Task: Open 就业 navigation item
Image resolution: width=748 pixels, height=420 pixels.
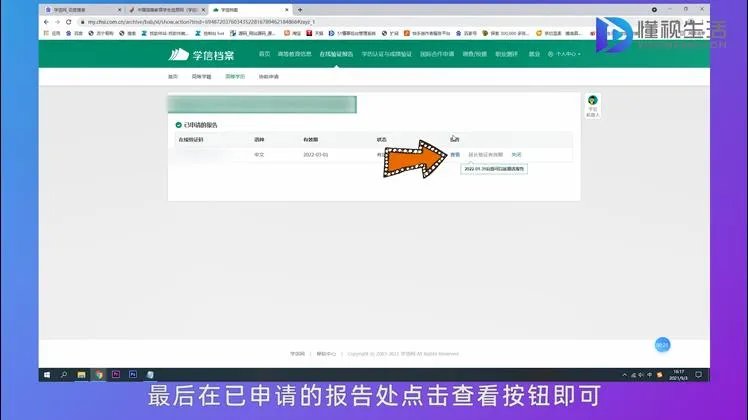Action: pos(534,54)
